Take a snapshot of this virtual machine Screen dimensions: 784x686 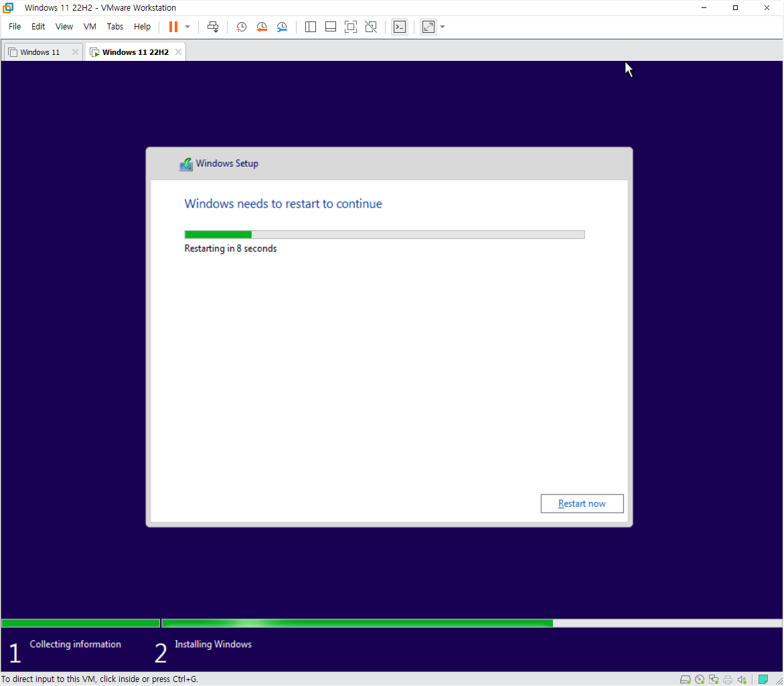(x=241, y=27)
